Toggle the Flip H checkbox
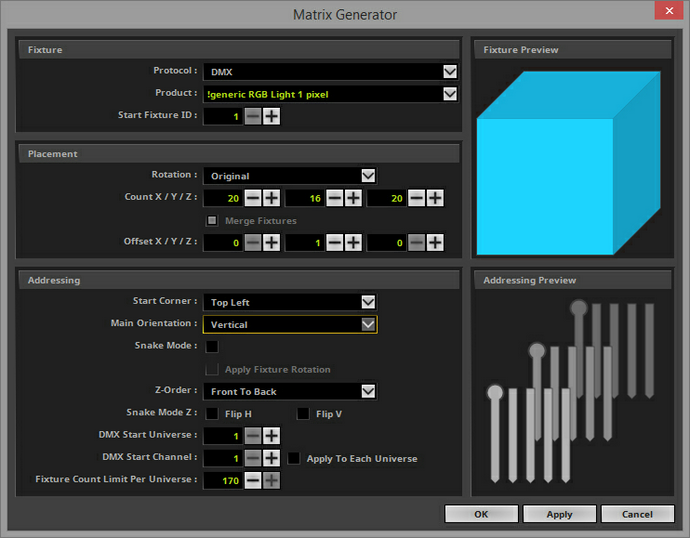The image size is (690, 538). (x=212, y=414)
